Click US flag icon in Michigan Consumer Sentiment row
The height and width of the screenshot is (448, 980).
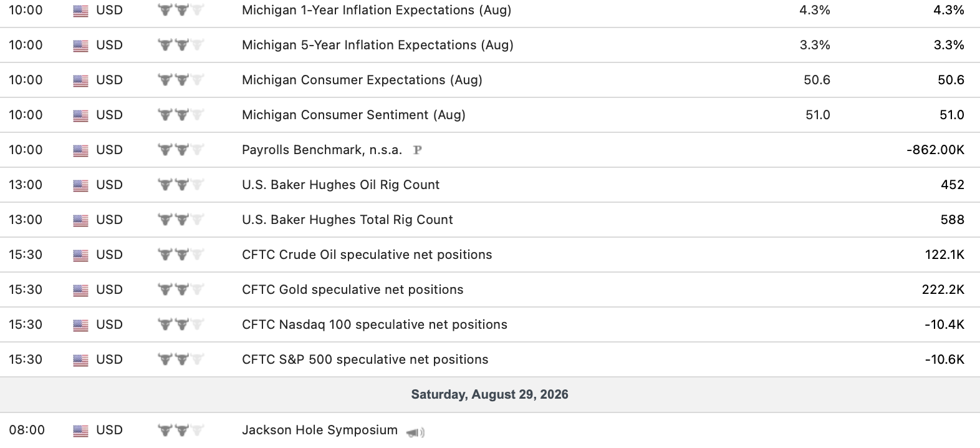[x=80, y=115]
